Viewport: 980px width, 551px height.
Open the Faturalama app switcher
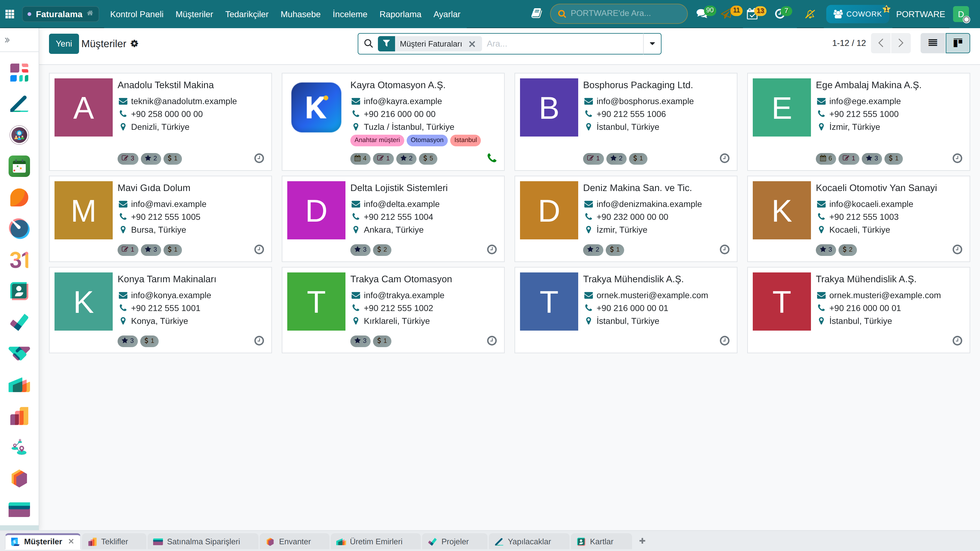click(x=61, y=14)
